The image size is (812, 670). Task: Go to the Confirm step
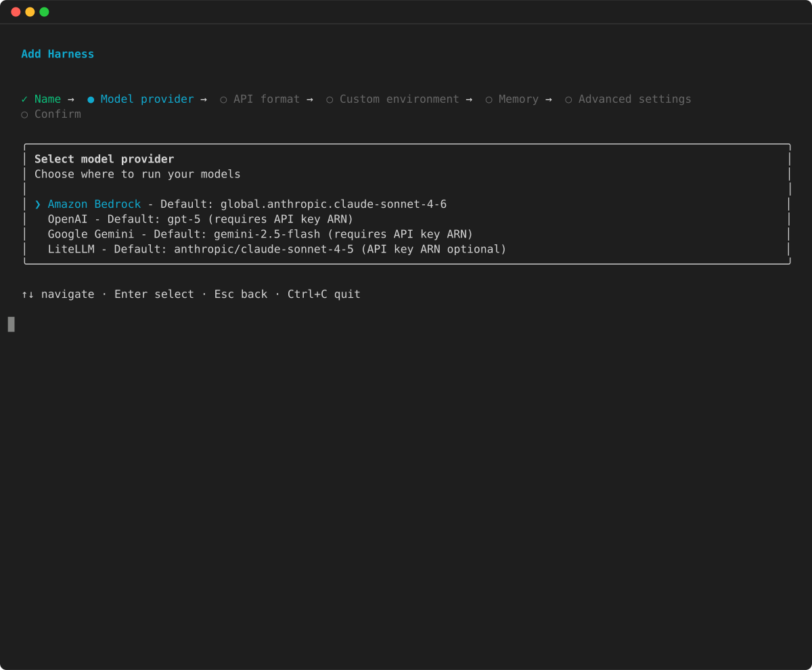tap(58, 114)
